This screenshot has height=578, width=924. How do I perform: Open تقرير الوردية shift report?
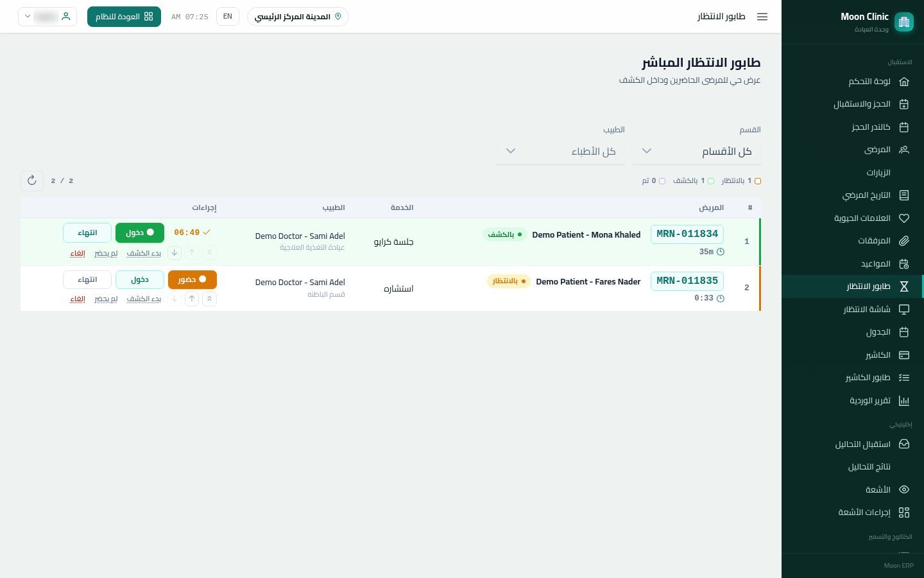(852, 401)
